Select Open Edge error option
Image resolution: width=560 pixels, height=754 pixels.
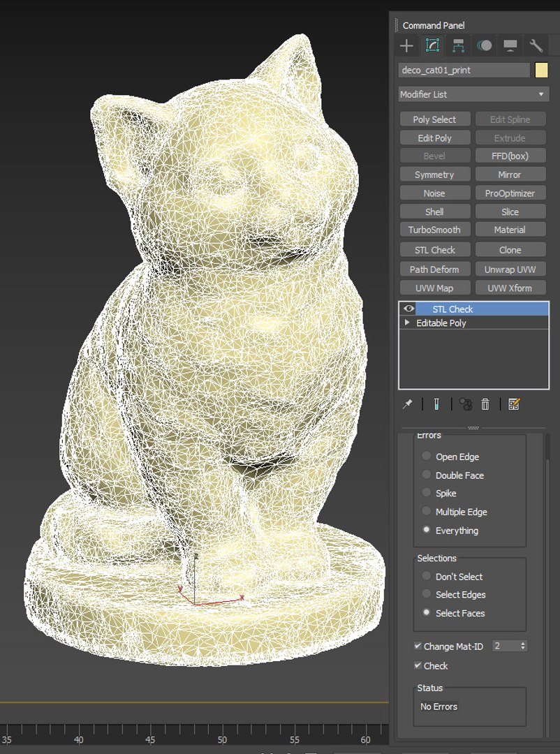(x=426, y=456)
